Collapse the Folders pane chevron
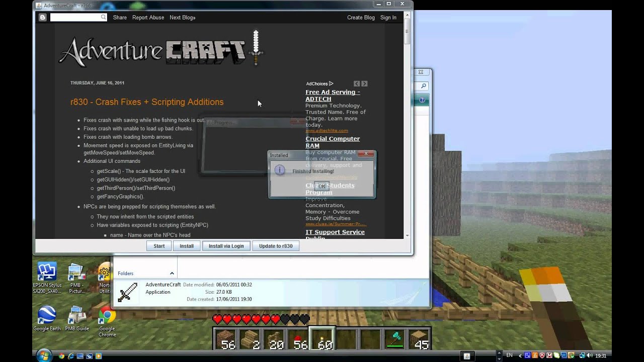644x362 pixels. 172,274
